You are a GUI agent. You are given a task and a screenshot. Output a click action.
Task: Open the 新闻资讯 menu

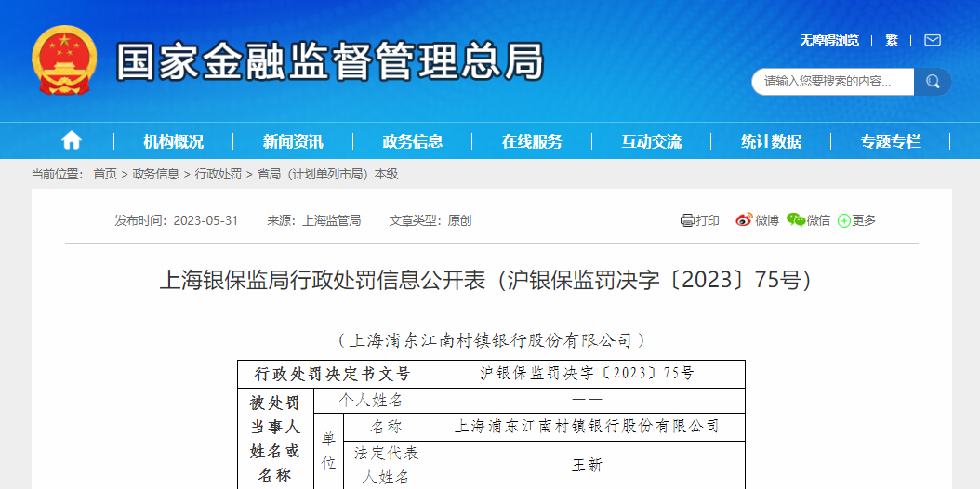point(293,141)
